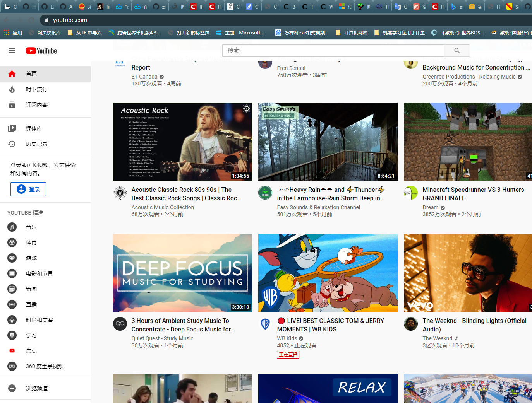Open the 机器学习应用于计量 bookmark folder
532x403 pixels.
[400, 33]
